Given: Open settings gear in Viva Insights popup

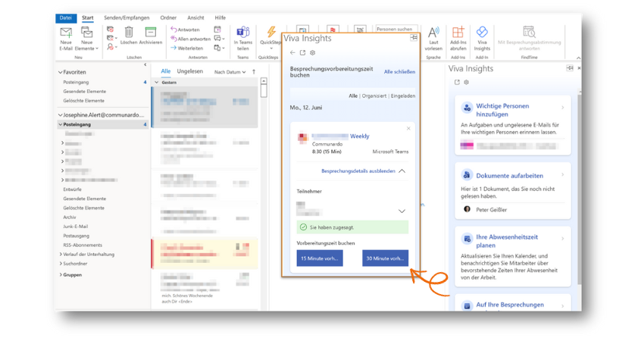Looking at the screenshot, I should tap(313, 52).
